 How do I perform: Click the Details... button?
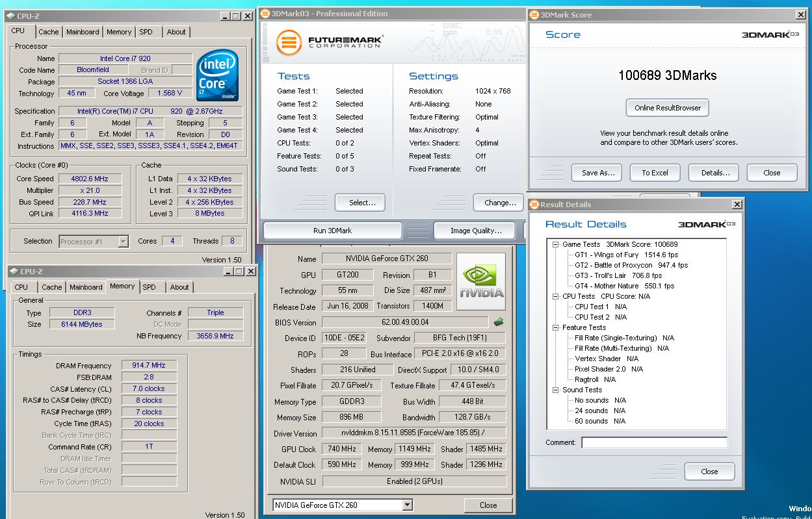click(714, 173)
